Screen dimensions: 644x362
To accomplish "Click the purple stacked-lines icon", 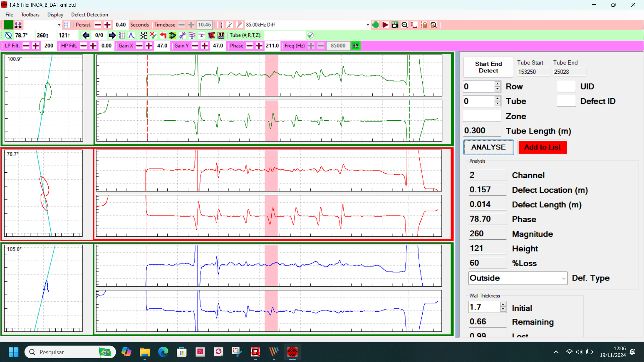I will pyautogui.click(x=192, y=35).
